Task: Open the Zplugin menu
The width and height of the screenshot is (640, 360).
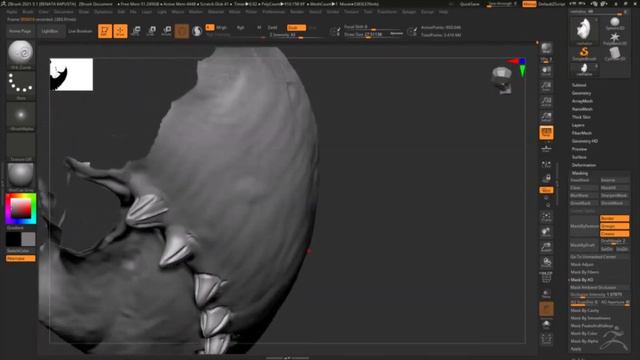Action: click(x=409, y=12)
